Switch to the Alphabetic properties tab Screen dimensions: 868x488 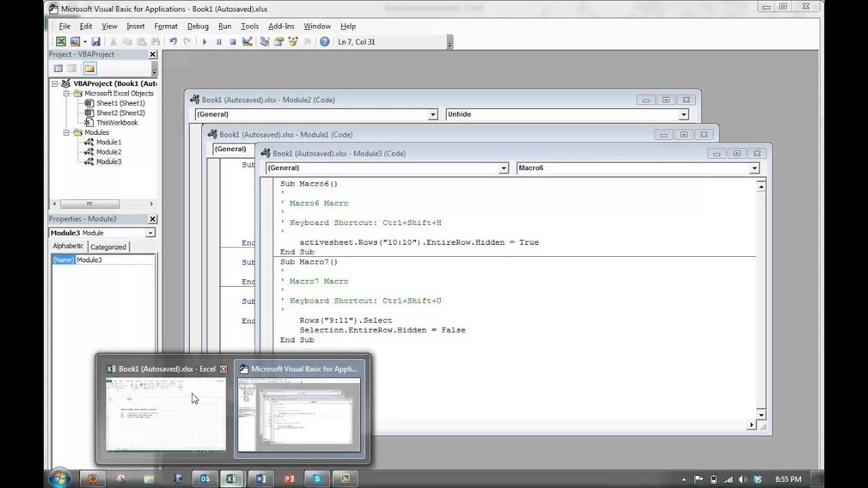tap(68, 247)
